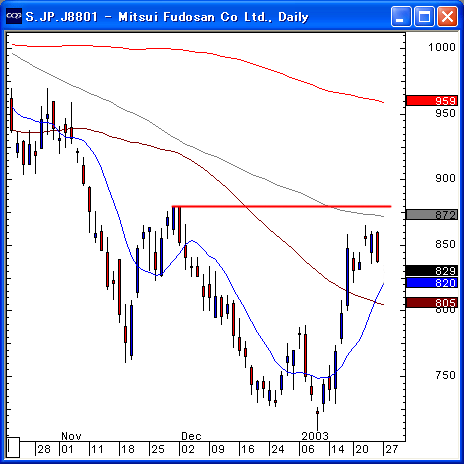Image resolution: width=464 pixels, height=464 pixels.
Task: Click the 1000 price scale label
Action: [x=442, y=47]
